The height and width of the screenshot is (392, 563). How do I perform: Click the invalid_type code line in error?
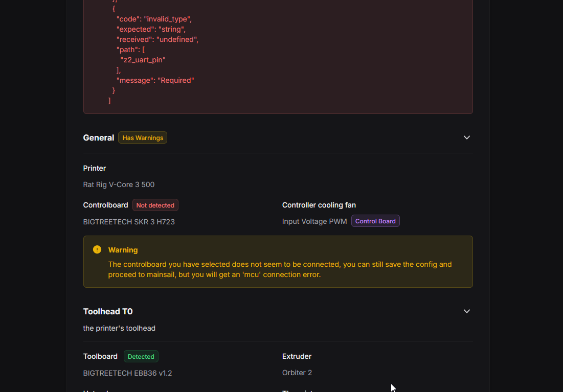154,19
